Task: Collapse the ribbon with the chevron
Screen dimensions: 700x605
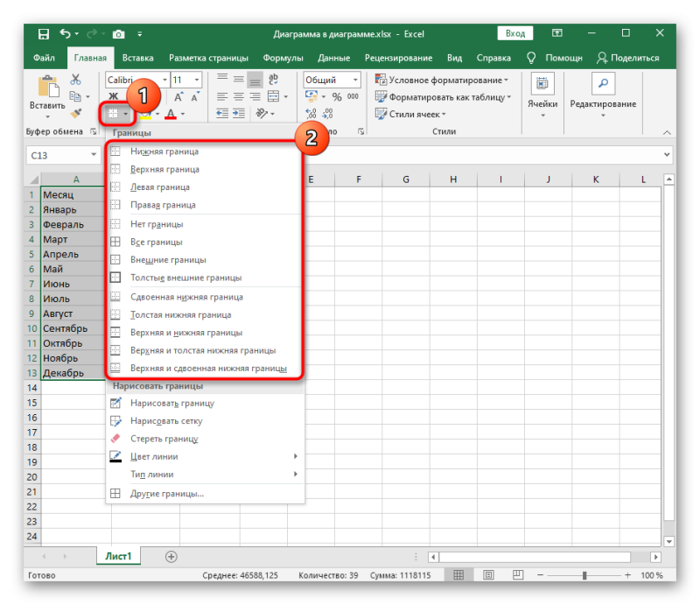Action: click(x=667, y=132)
